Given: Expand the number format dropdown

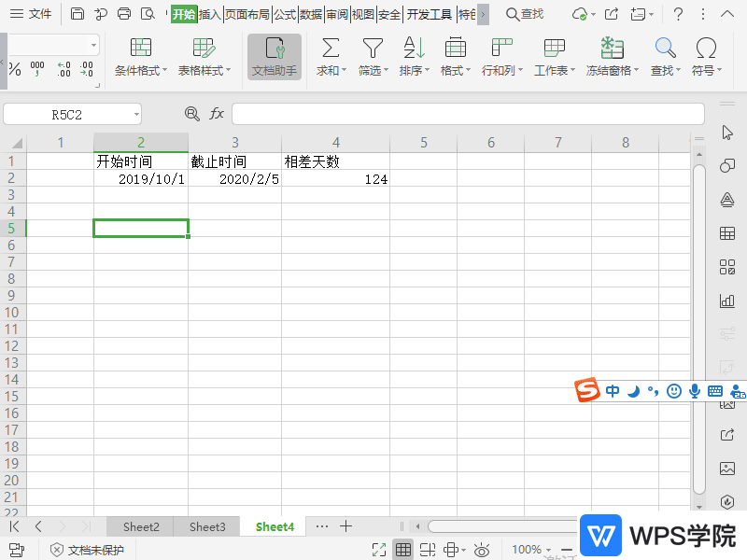Looking at the screenshot, I should tap(94, 45).
